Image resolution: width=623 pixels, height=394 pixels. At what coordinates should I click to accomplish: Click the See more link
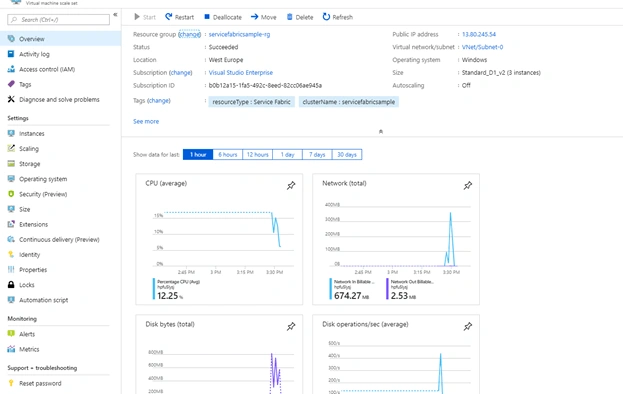pos(146,121)
